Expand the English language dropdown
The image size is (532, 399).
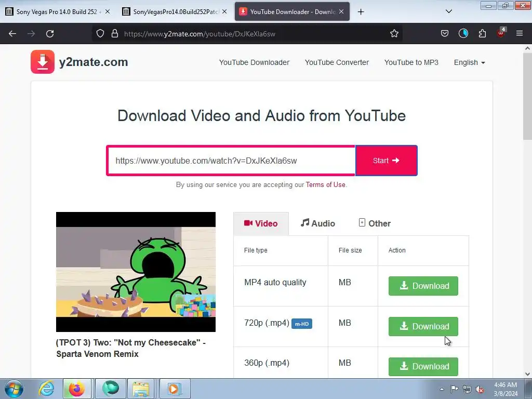coord(469,62)
